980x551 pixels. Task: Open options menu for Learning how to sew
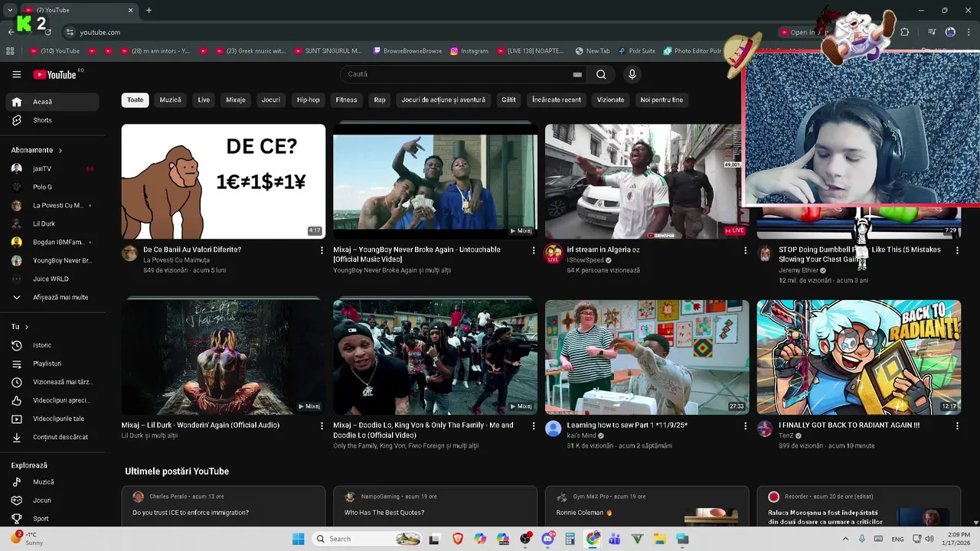(745, 425)
